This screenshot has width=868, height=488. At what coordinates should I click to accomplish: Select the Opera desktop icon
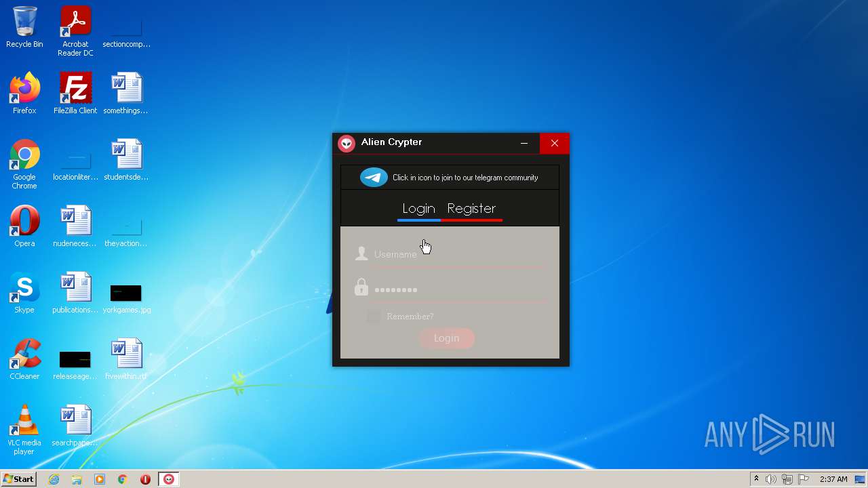click(x=24, y=226)
